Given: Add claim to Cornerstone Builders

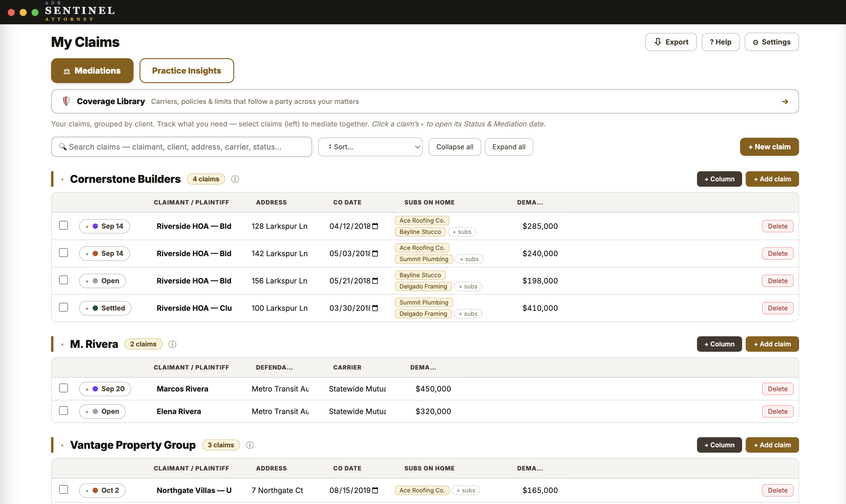Looking at the screenshot, I should [772, 179].
